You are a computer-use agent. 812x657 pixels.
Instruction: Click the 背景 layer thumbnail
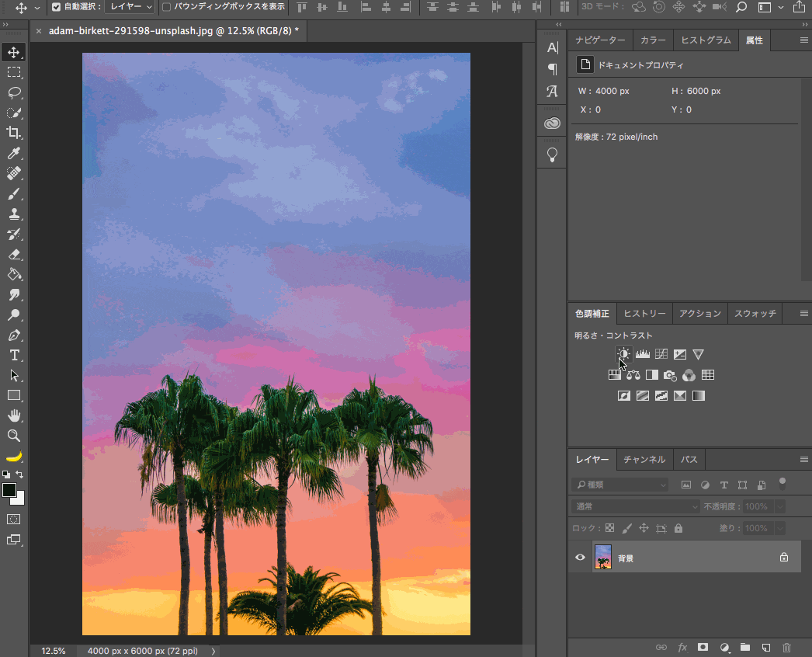[x=602, y=557]
